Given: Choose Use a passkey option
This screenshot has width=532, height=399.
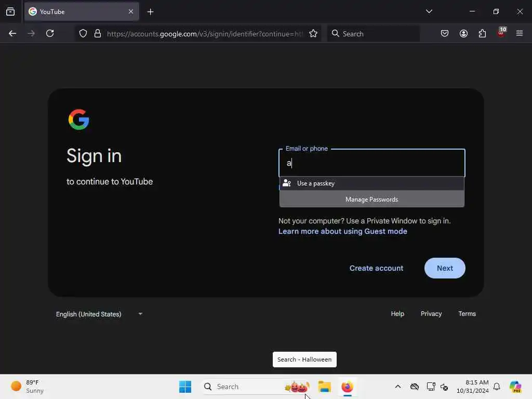Looking at the screenshot, I should coord(371,183).
